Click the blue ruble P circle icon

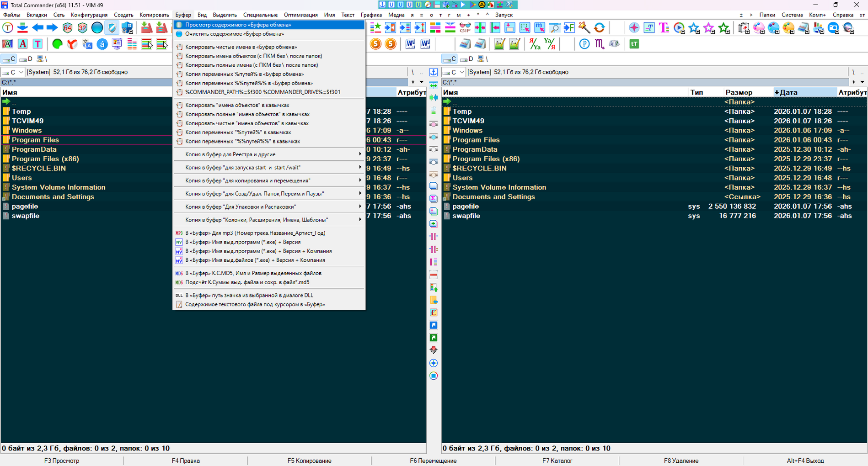point(584,44)
